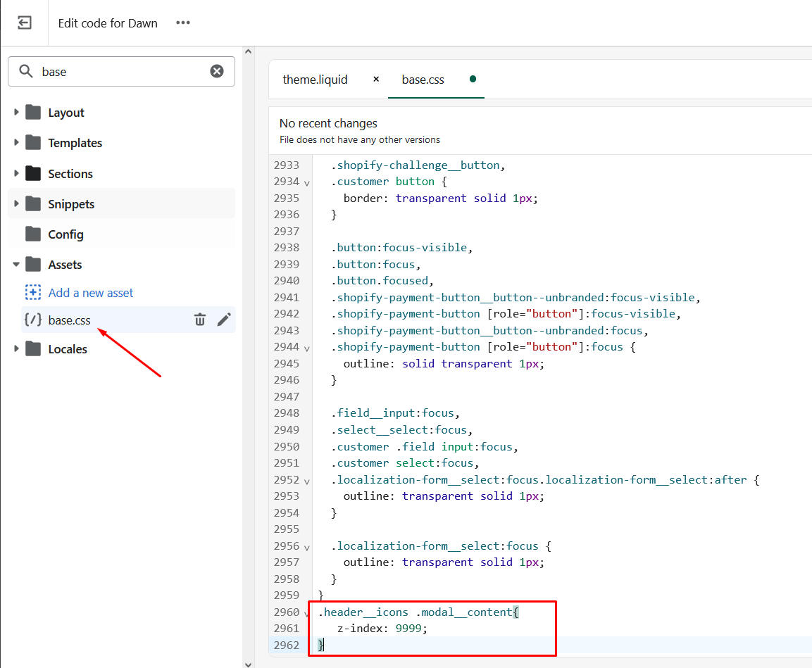Image resolution: width=812 pixels, height=668 pixels.
Task: Open base.css in the file tree
Action: point(70,320)
